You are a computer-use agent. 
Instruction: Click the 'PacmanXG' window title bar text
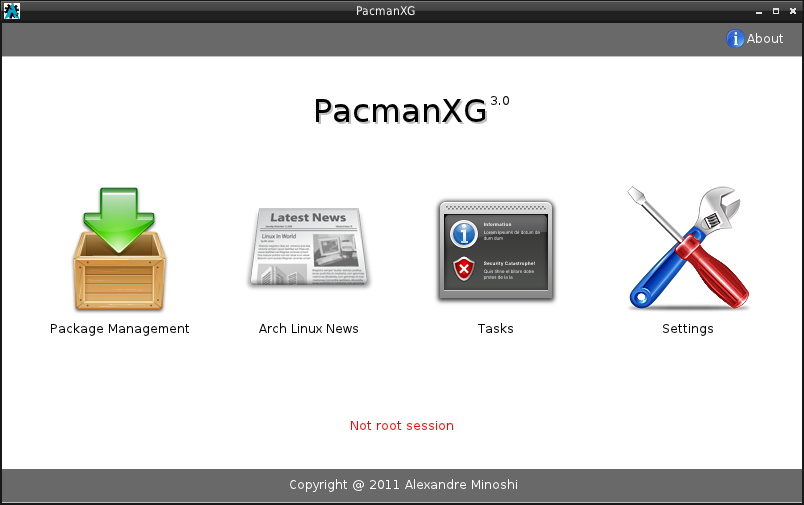point(385,11)
